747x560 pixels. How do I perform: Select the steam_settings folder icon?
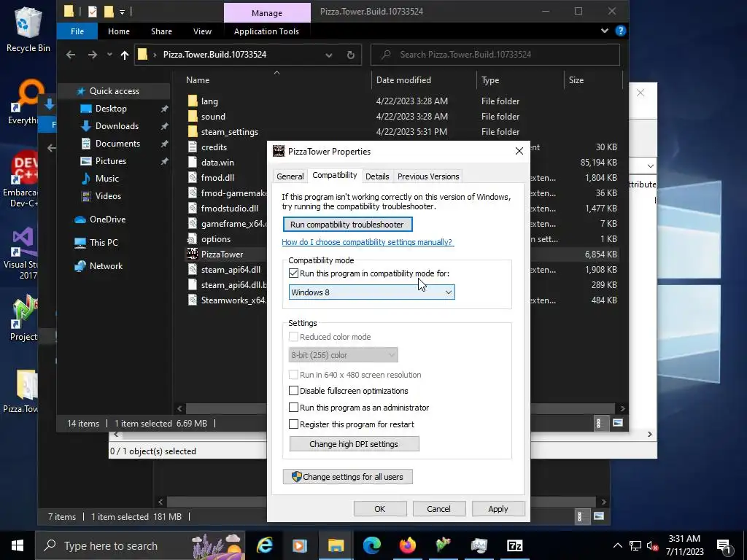click(193, 131)
